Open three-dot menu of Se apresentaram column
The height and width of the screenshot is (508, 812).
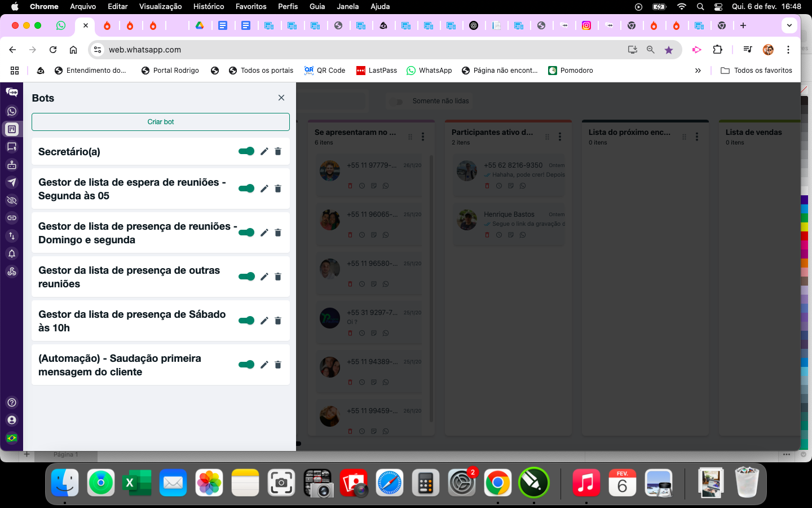click(423, 137)
